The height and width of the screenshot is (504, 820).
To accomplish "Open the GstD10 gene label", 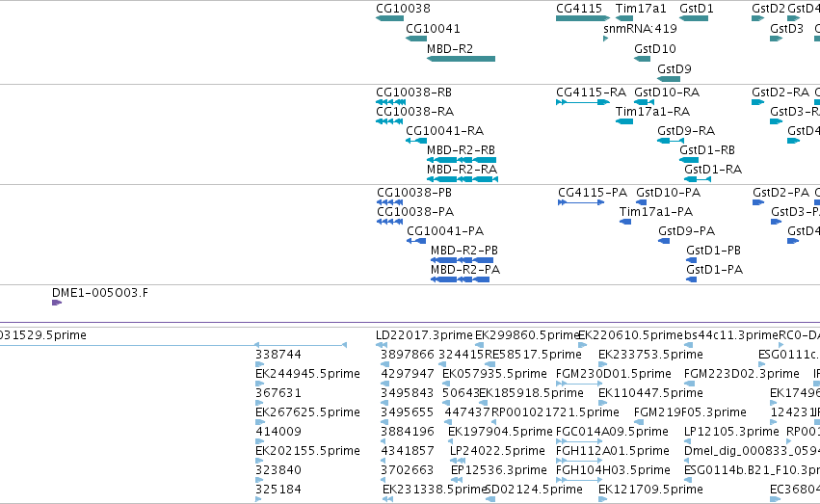I will coord(654,49).
